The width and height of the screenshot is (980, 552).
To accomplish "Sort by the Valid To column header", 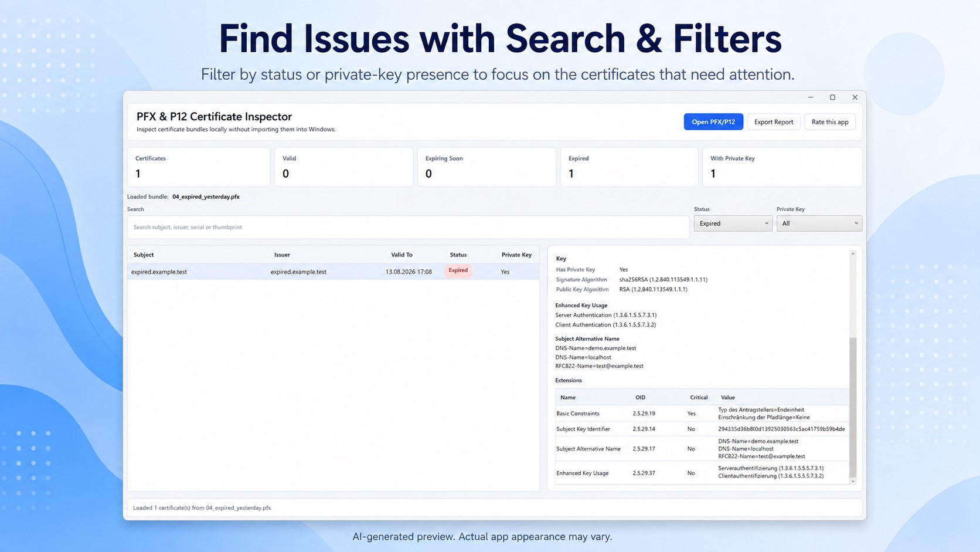I will coord(401,255).
